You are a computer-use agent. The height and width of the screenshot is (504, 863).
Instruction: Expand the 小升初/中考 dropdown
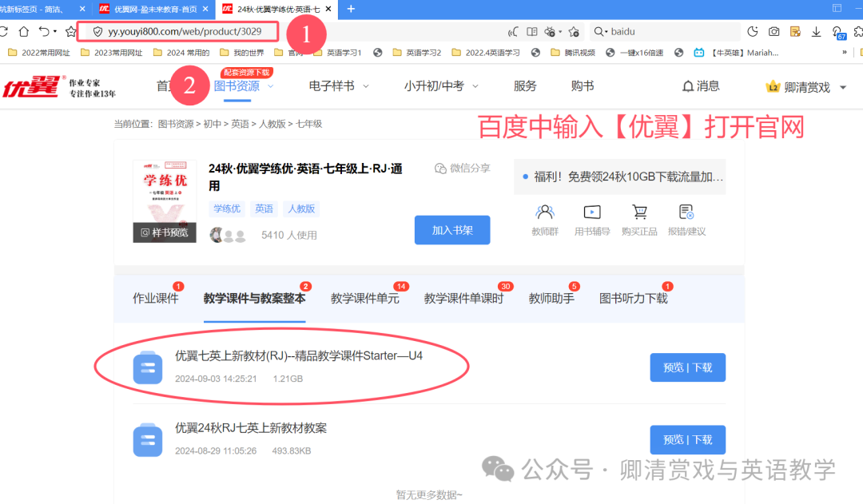click(x=475, y=86)
